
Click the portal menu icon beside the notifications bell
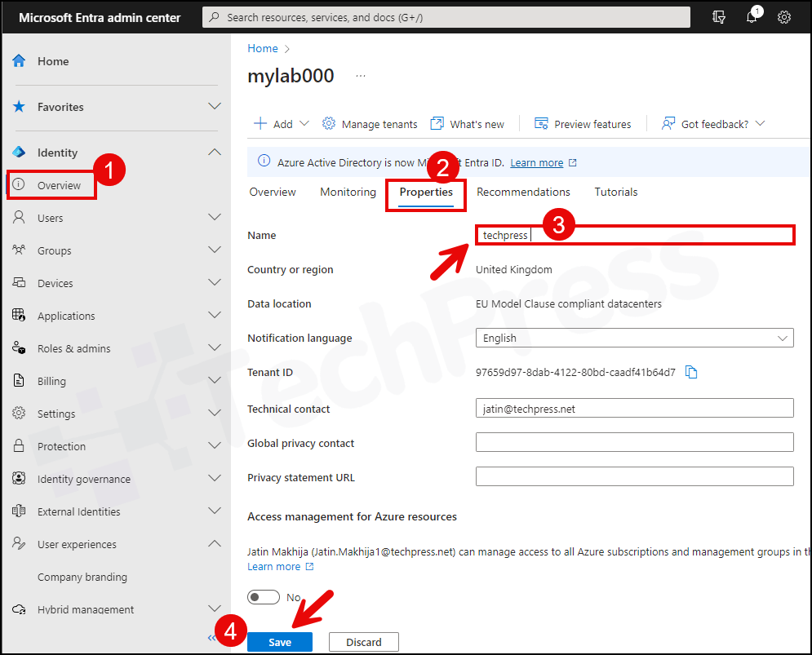tap(719, 17)
